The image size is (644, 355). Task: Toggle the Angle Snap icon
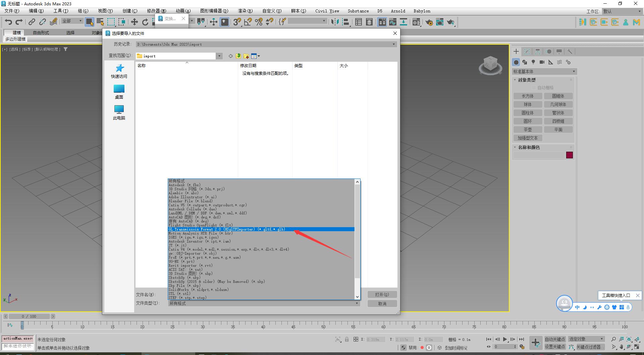(x=248, y=22)
